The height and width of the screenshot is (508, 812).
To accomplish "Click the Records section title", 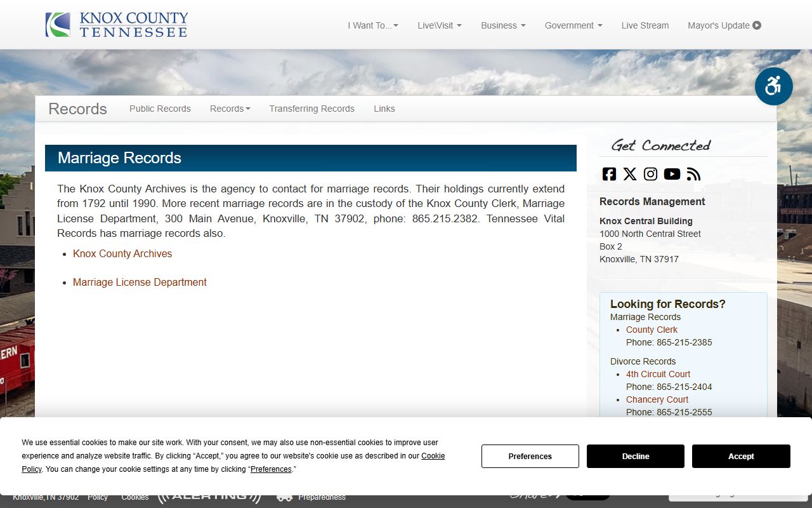I will tap(77, 109).
